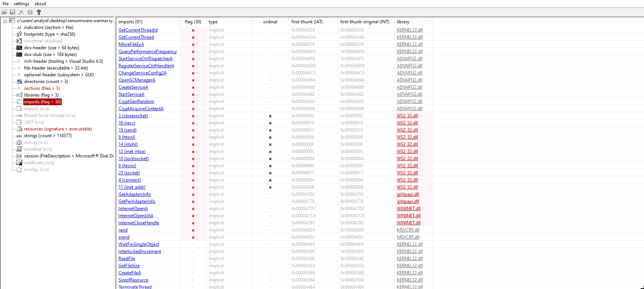Open the settings menu
Viewport: 644px width, 289px height.
coord(21,4)
